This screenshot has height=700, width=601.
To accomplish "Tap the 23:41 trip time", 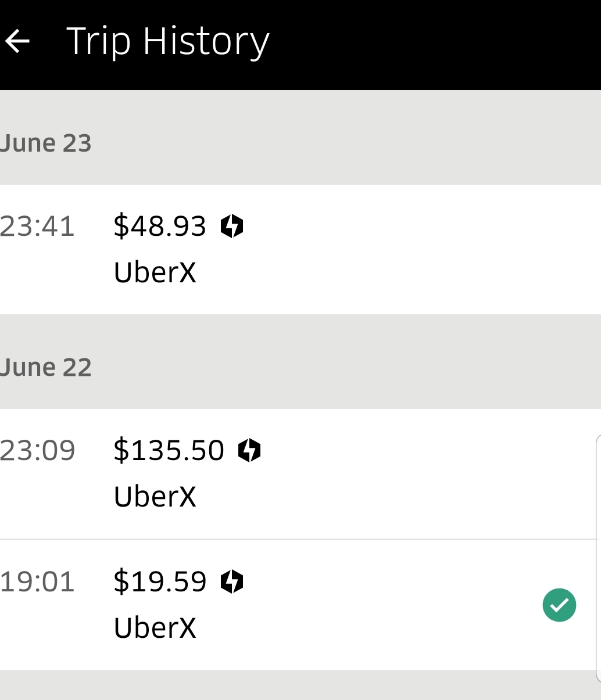I will [x=38, y=226].
